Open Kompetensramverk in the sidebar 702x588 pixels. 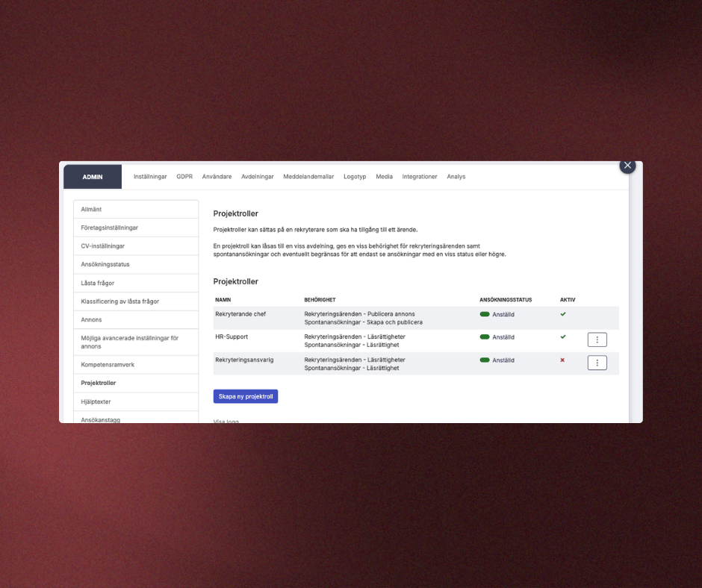click(x=108, y=365)
